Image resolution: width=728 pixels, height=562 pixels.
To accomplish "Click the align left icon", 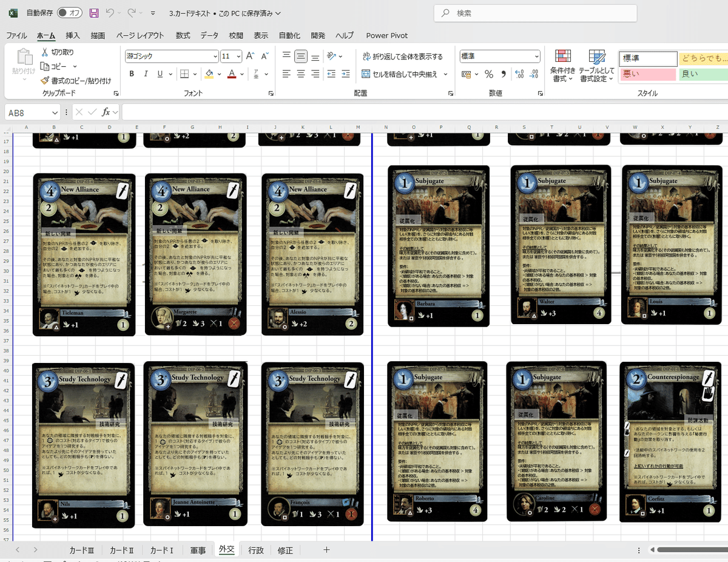I will click(x=286, y=74).
